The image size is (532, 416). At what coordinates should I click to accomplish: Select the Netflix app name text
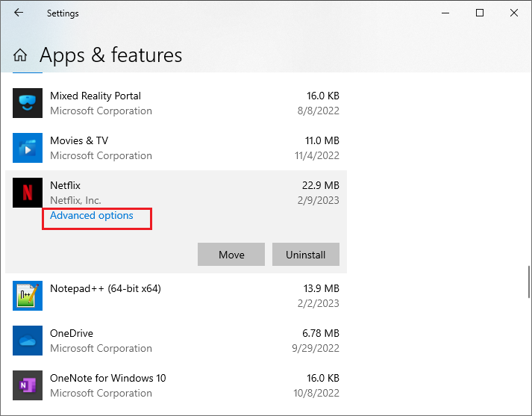[x=65, y=185]
